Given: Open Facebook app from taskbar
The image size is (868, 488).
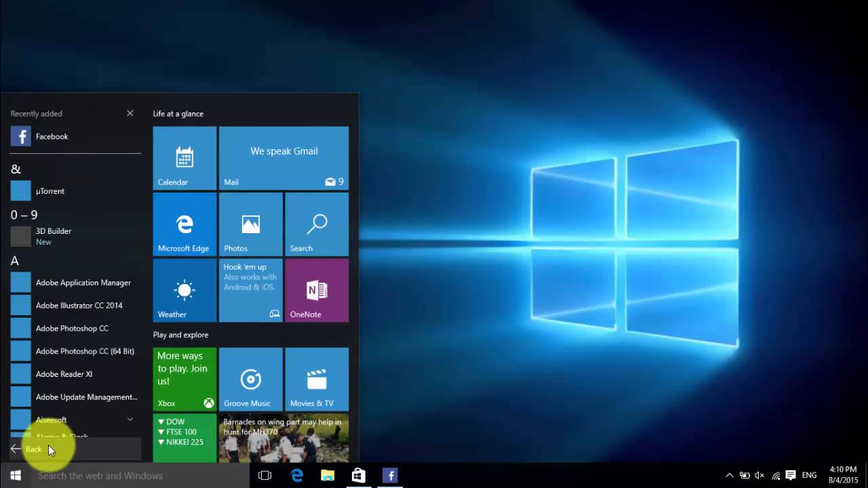Looking at the screenshot, I should point(390,476).
